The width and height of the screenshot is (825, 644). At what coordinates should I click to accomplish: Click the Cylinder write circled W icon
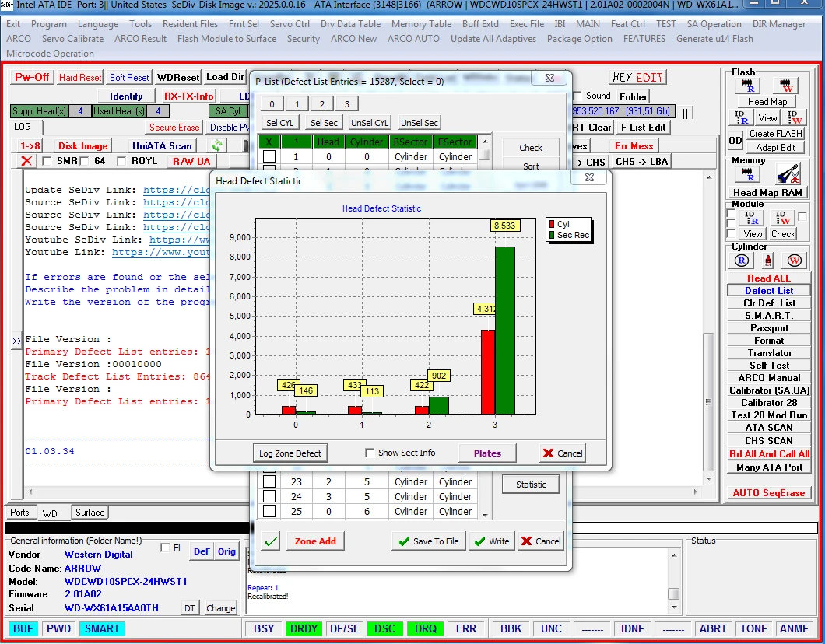point(794,261)
